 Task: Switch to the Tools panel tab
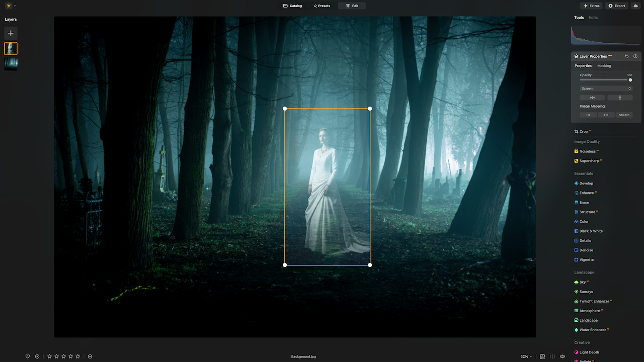click(579, 18)
